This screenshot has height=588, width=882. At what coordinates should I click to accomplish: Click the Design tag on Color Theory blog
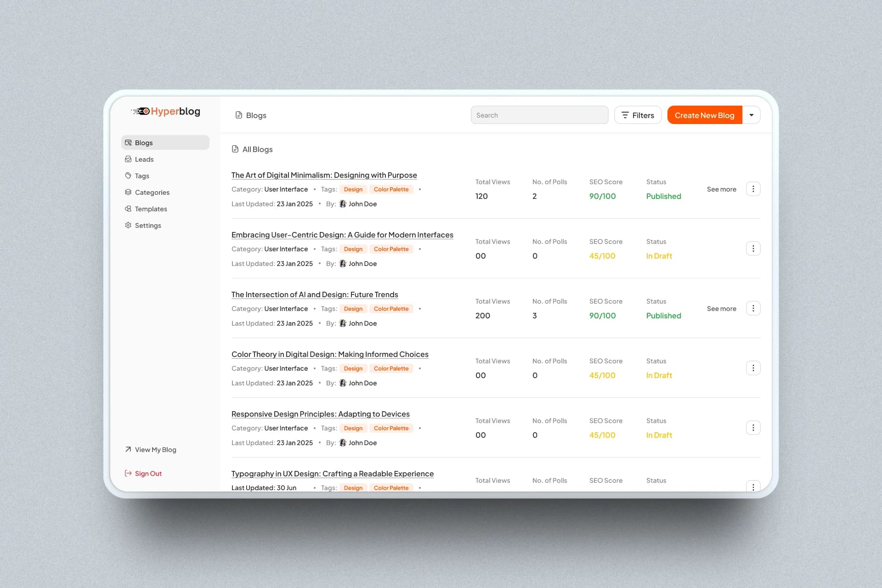353,368
